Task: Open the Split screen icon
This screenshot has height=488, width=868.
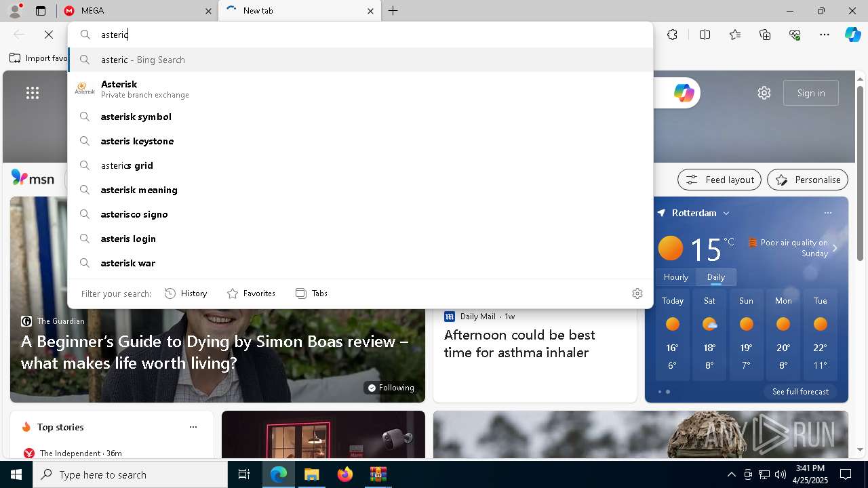Action: [x=705, y=35]
